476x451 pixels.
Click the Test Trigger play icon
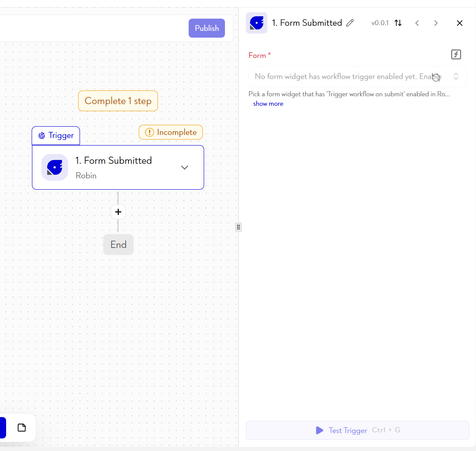click(320, 430)
